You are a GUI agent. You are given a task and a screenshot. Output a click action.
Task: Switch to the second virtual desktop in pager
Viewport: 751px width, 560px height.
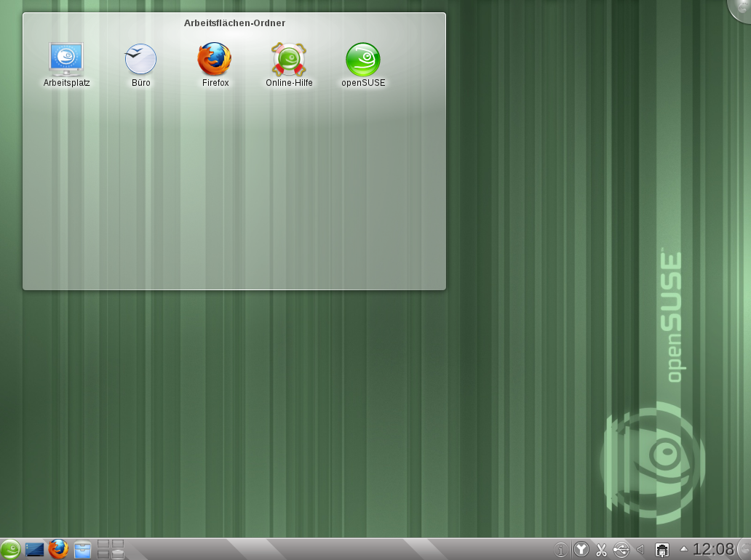point(118,545)
